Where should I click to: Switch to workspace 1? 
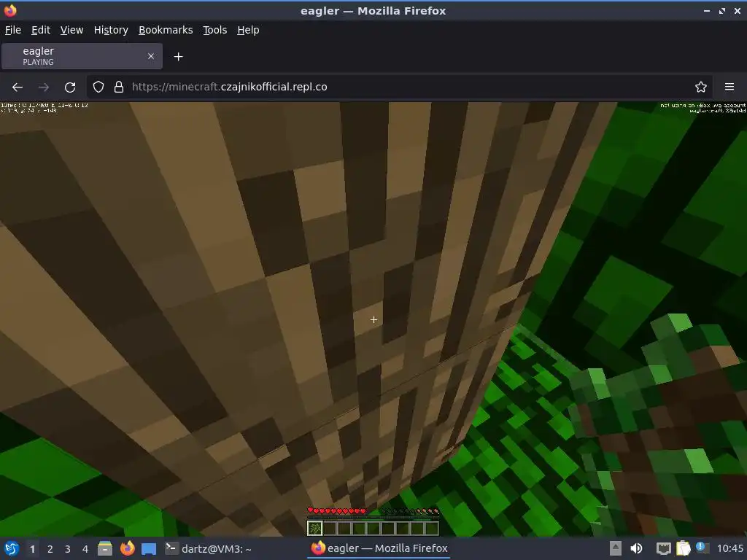click(x=32, y=549)
